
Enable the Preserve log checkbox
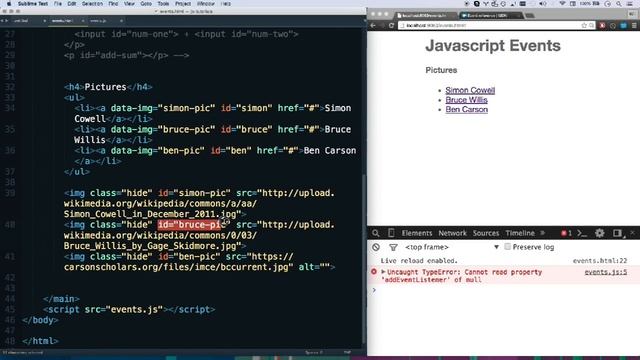pyautogui.click(x=507, y=247)
